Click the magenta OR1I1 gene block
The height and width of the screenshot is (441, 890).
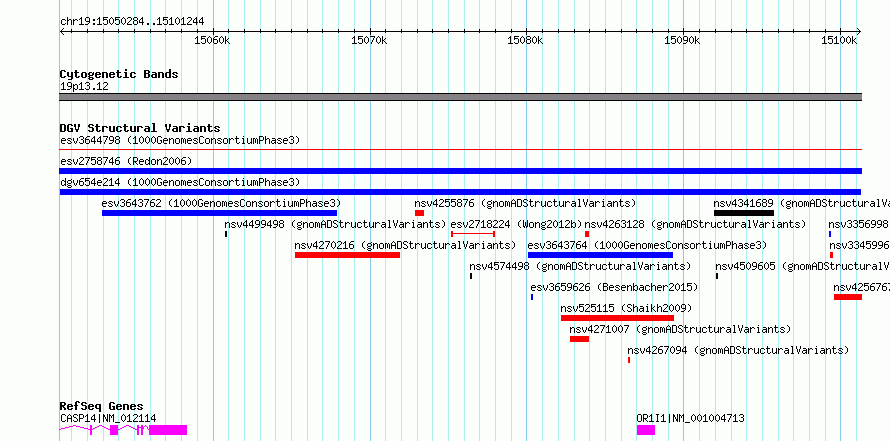(646, 430)
